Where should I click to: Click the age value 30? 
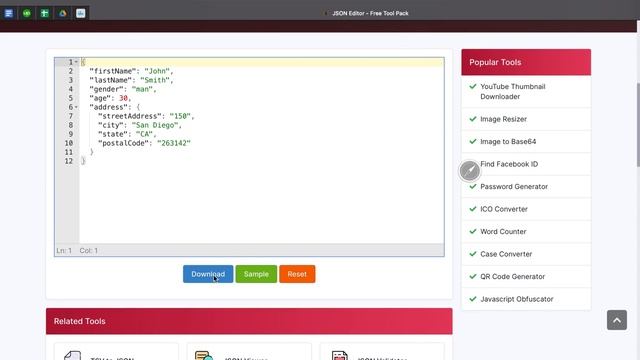[x=123, y=98]
